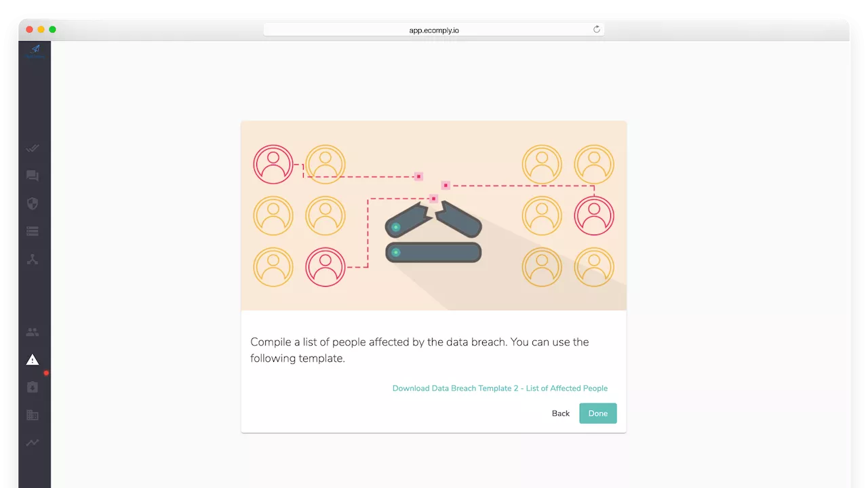This screenshot has height=488, width=868.
Task: Download Data Breach Template 2 link
Action: coord(500,388)
